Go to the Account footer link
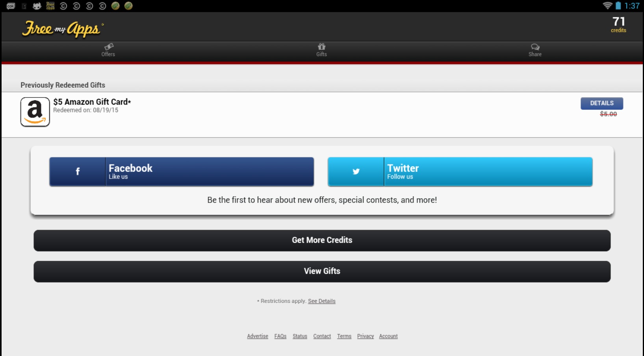 pos(388,336)
